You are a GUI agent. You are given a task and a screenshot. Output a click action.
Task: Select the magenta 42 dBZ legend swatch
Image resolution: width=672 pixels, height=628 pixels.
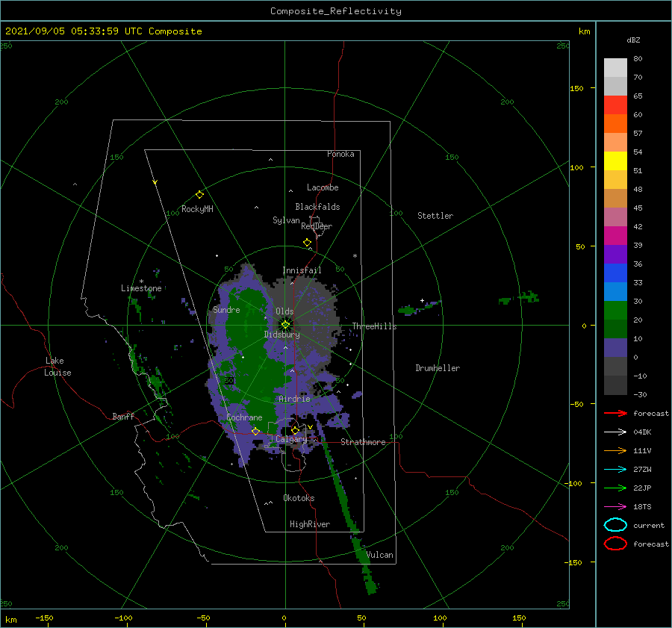point(615,235)
